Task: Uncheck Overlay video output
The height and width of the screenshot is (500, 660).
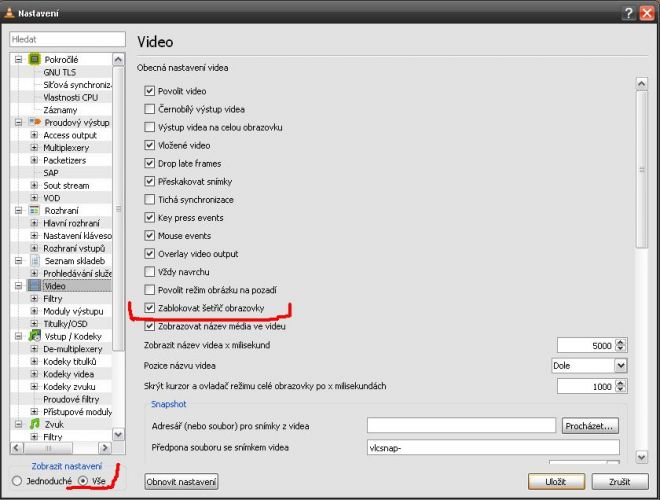Action: pos(149,254)
